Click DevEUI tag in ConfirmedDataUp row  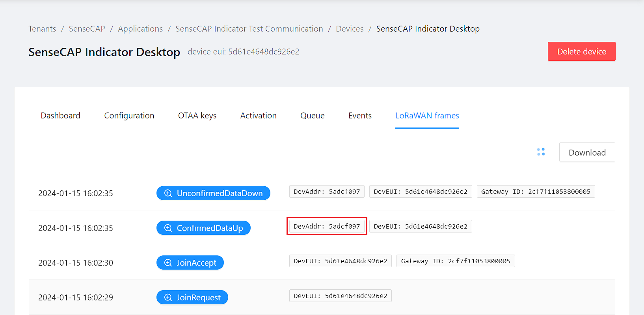pyautogui.click(x=421, y=226)
